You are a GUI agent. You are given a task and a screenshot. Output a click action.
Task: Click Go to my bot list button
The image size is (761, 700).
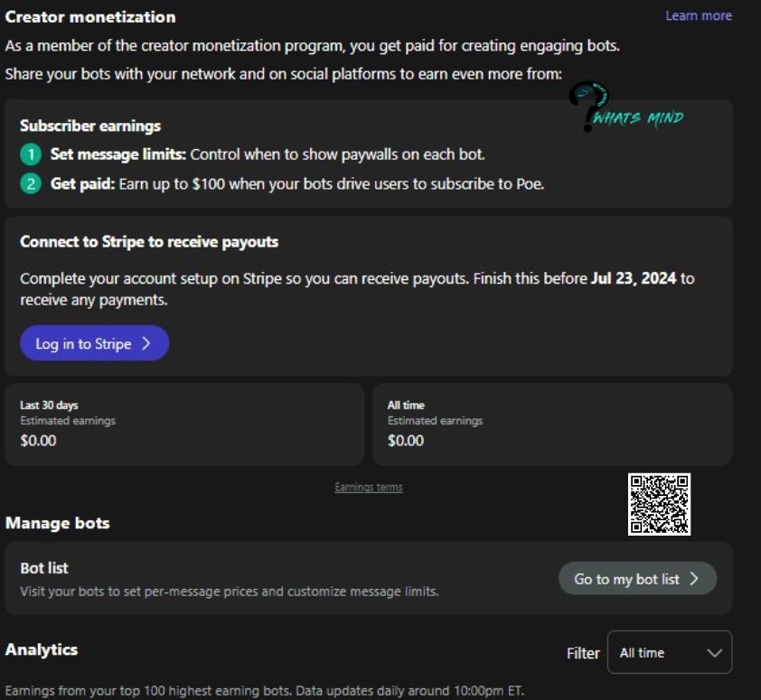[x=637, y=579]
